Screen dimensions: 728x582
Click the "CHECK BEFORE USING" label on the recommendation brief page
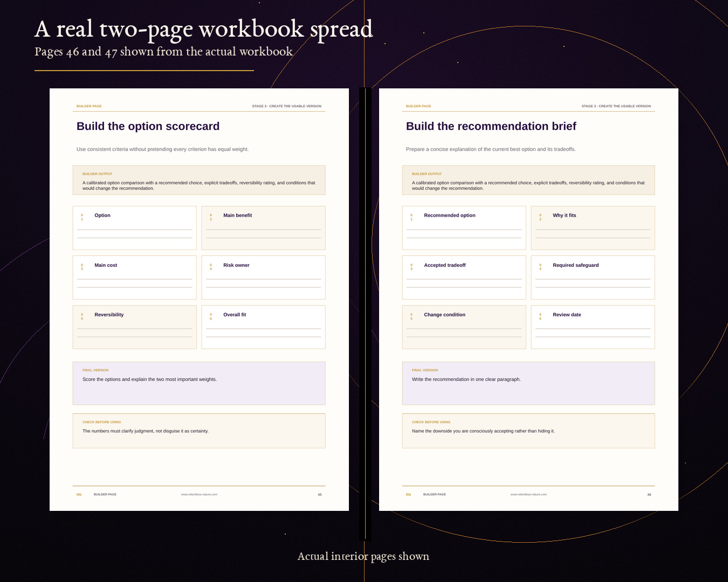click(431, 422)
